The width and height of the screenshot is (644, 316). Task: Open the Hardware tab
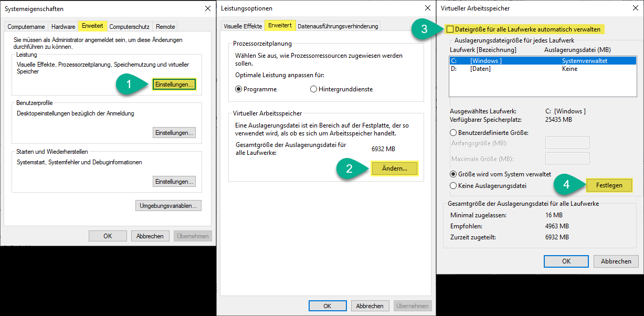click(x=63, y=27)
